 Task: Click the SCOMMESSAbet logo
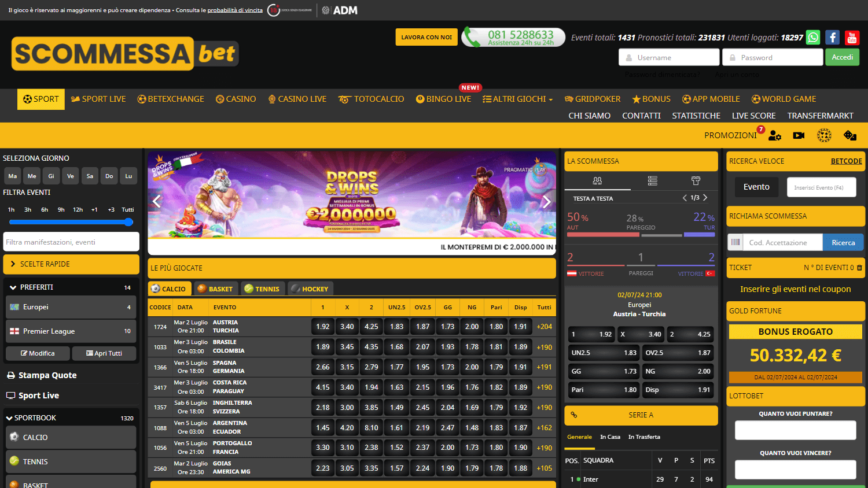125,54
